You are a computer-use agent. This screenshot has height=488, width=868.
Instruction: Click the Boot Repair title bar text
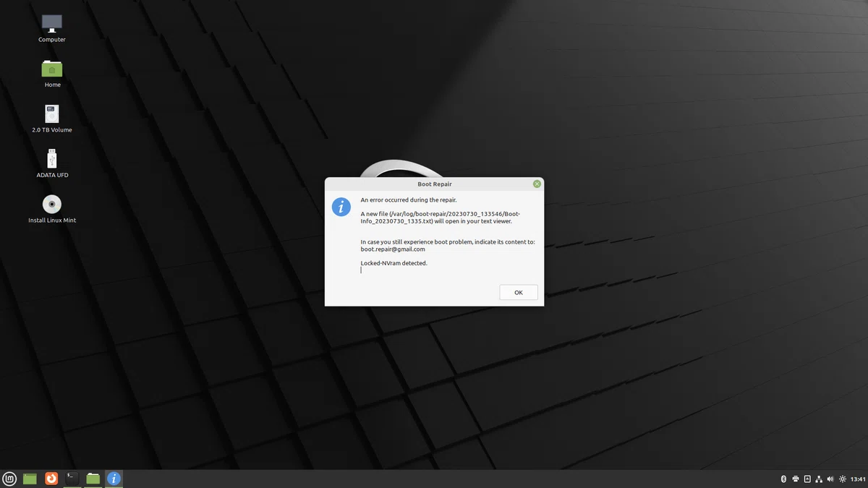[x=435, y=184]
